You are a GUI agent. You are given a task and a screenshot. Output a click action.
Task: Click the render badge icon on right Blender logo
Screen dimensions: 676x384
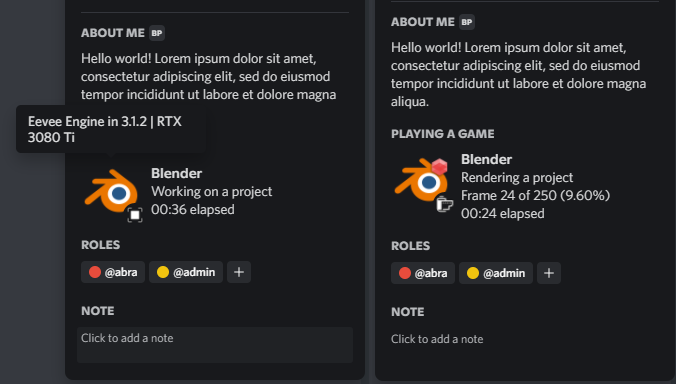coord(444,203)
